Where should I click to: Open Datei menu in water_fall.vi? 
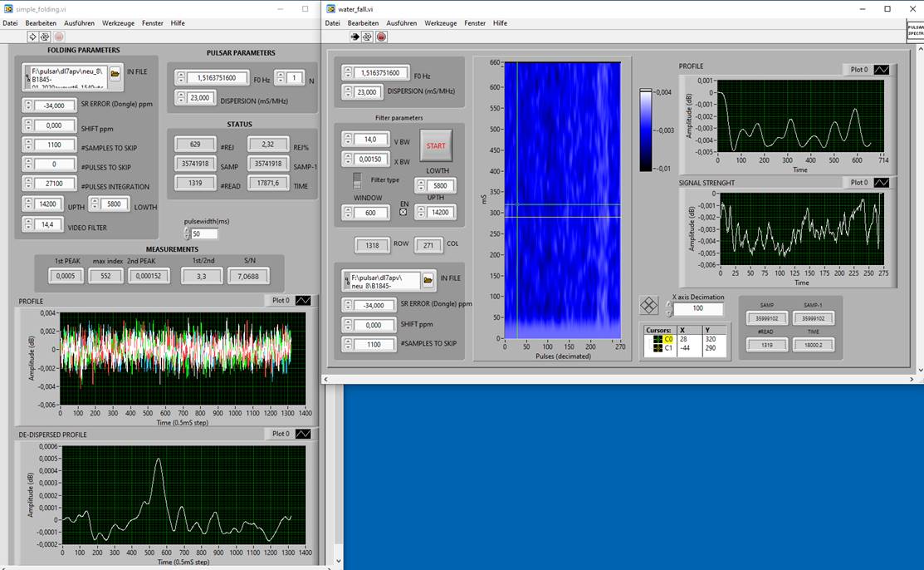[332, 23]
